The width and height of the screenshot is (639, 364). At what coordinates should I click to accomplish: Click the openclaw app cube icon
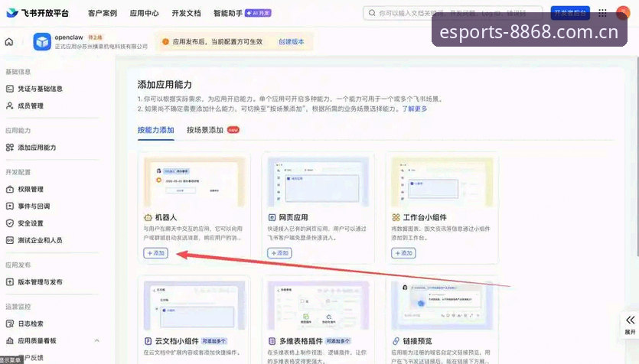click(x=42, y=41)
